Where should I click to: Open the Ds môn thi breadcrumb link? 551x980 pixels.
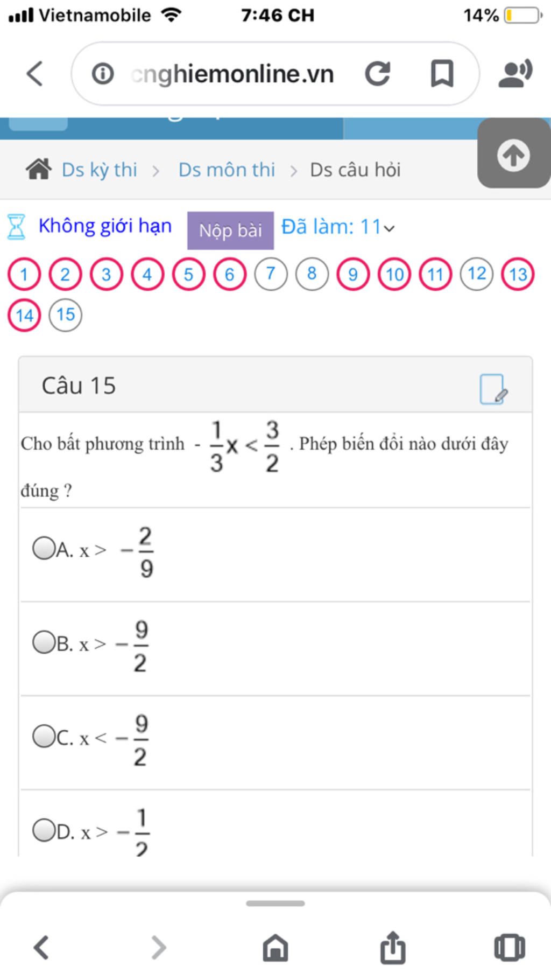point(227,170)
